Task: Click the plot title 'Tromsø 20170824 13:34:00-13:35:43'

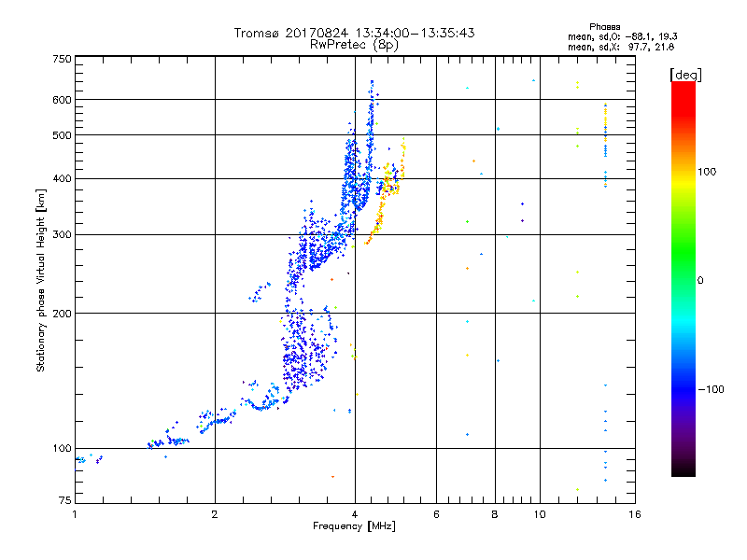Action: 354,33
